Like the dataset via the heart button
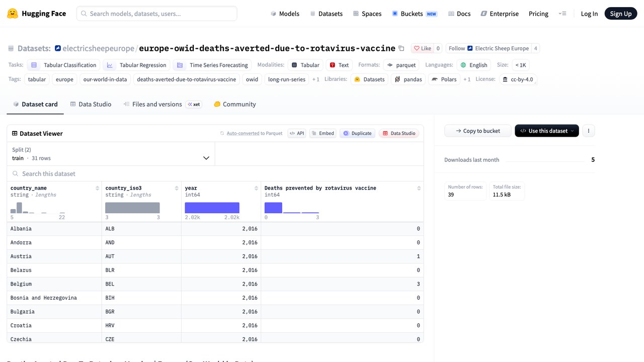Screen dimensions: 644x362 pyautogui.click(x=422, y=48)
